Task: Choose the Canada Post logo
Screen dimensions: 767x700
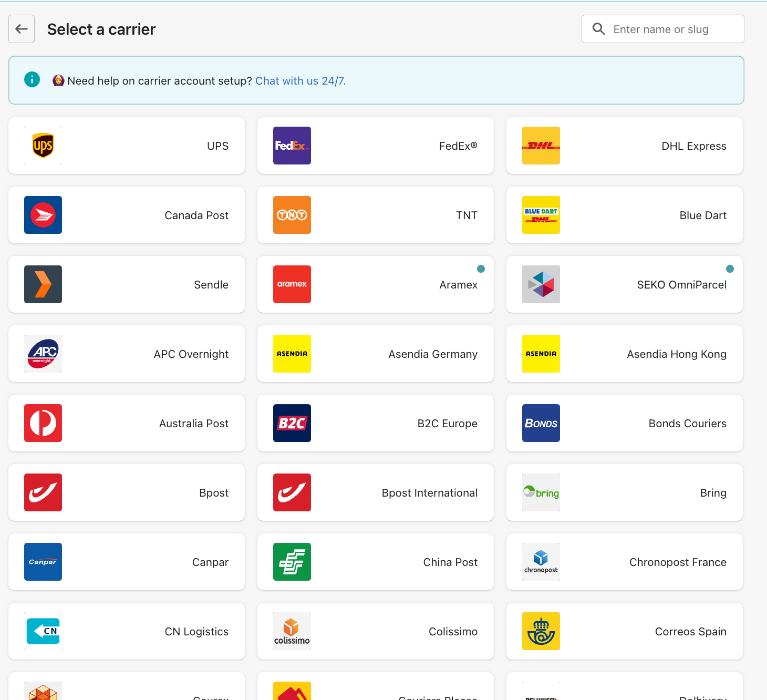Action: pos(43,215)
